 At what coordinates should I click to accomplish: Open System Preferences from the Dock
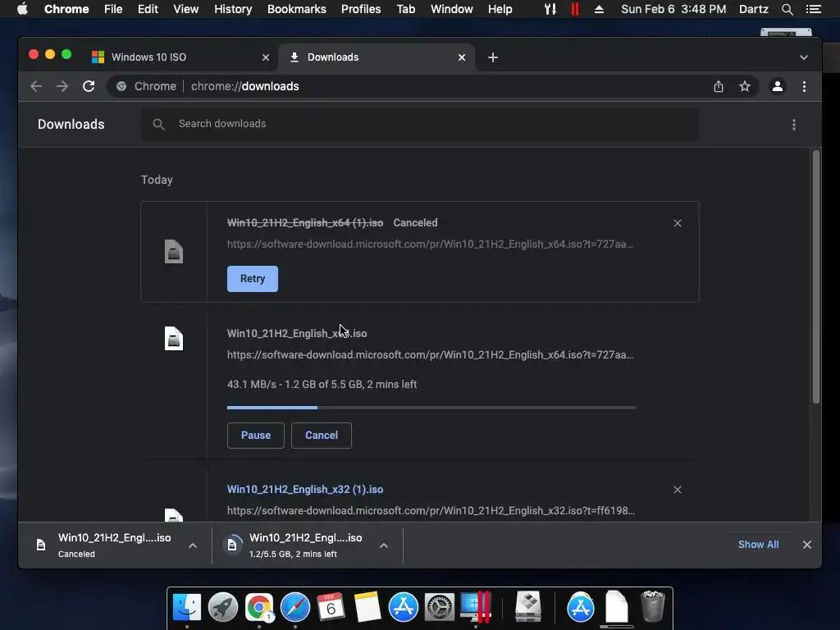(x=440, y=607)
